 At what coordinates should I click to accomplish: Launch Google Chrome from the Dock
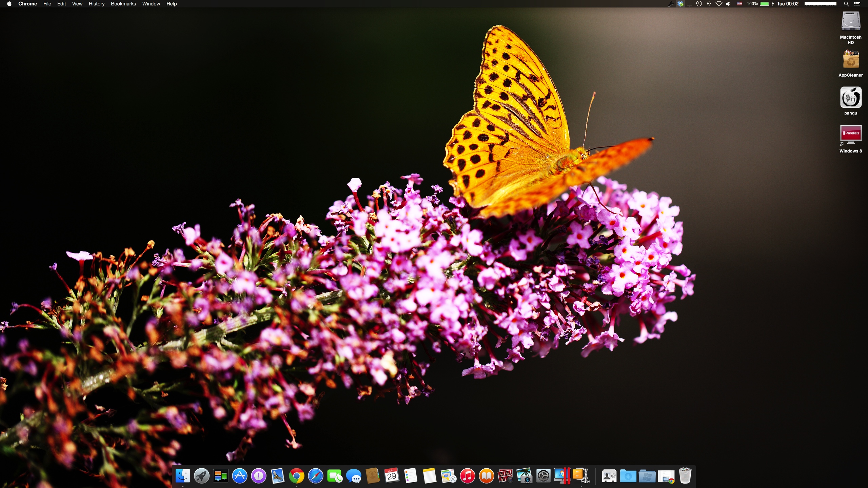[x=296, y=476]
